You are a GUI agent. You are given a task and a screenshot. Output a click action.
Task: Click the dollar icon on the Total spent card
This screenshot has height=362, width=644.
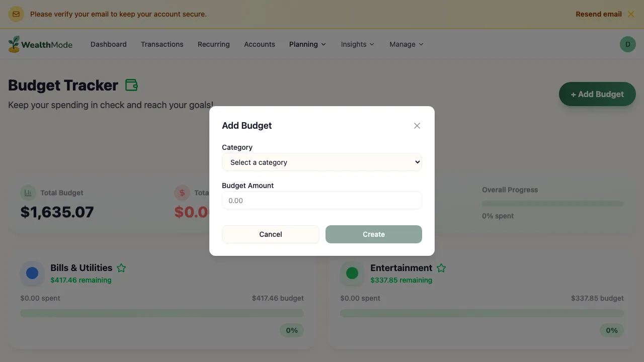pos(182,193)
